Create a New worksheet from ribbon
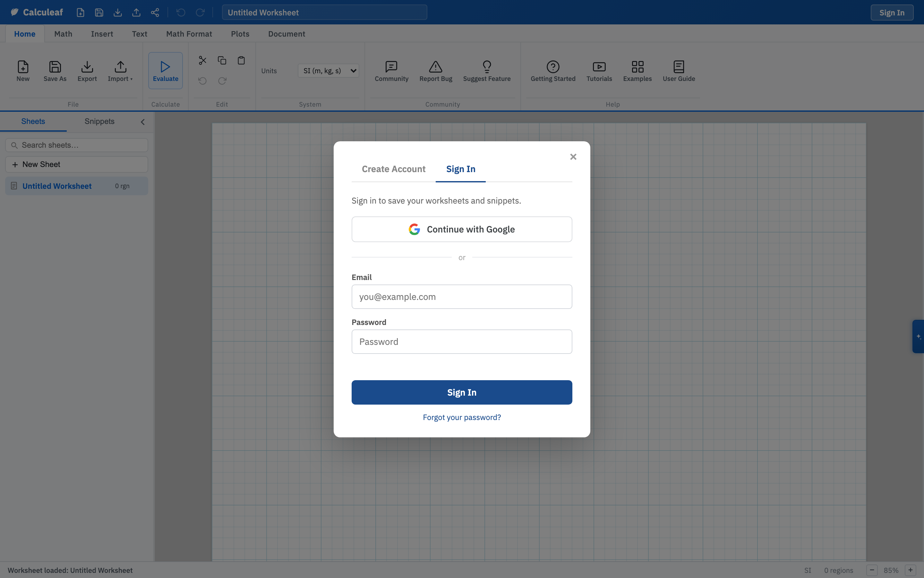Image resolution: width=924 pixels, height=578 pixels. [23, 71]
